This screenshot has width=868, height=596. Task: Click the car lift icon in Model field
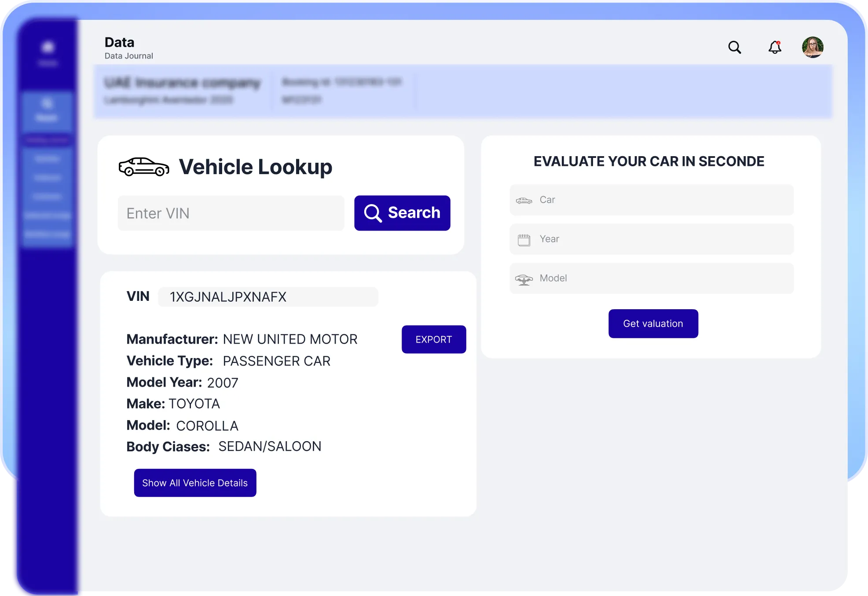(x=524, y=279)
